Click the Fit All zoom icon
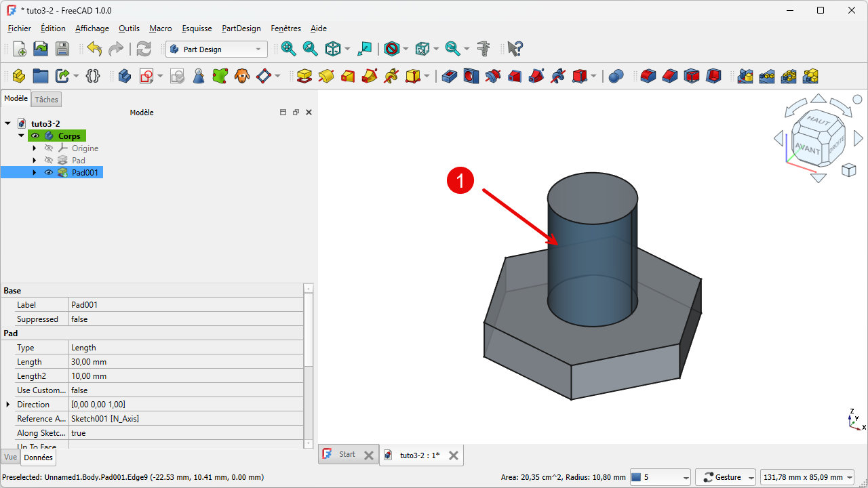The width and height of the screenshot is (868, 488). coord(289,49)
